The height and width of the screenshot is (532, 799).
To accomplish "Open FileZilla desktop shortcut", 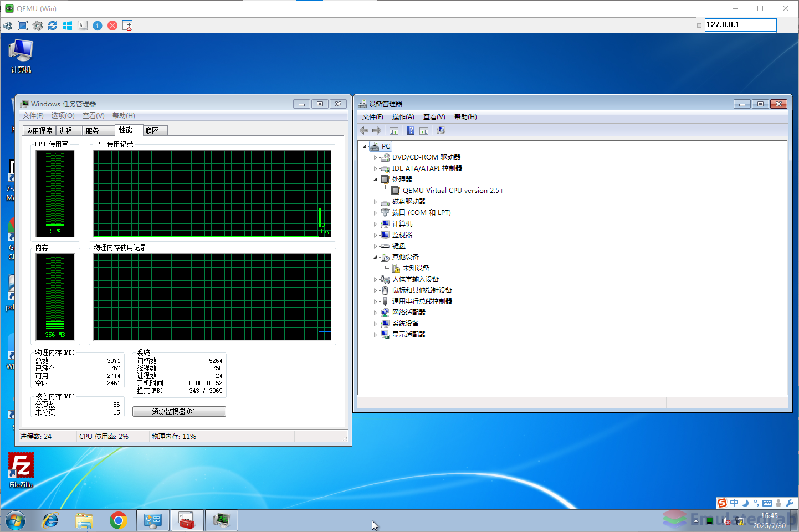I will coord(21,470).
